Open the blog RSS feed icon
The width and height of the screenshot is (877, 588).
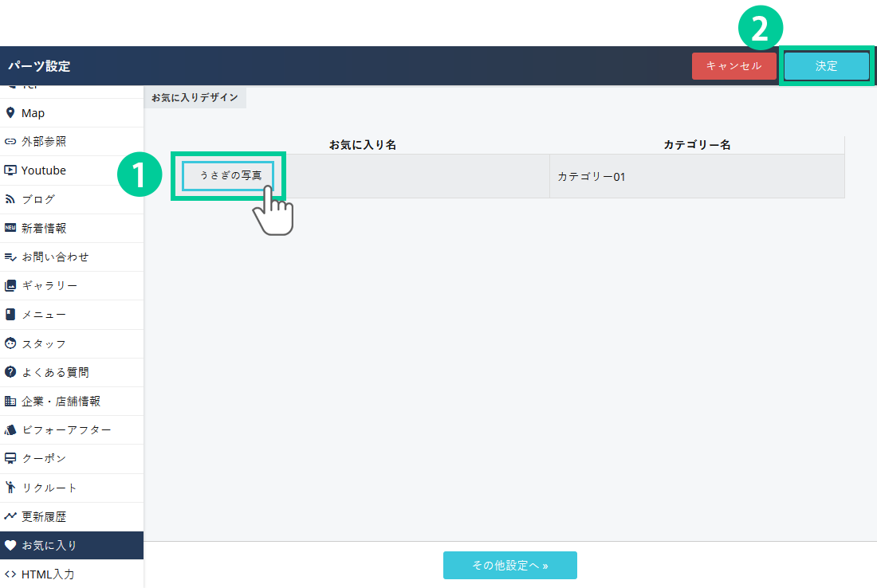(x=10, y=199)
